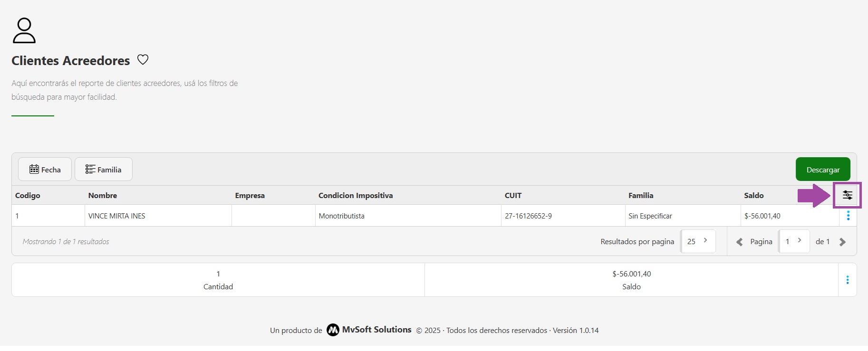This screenshot has width=868, height=351.
Task: Expand the results per page dropdown
Action: click(x=698, y=241)
